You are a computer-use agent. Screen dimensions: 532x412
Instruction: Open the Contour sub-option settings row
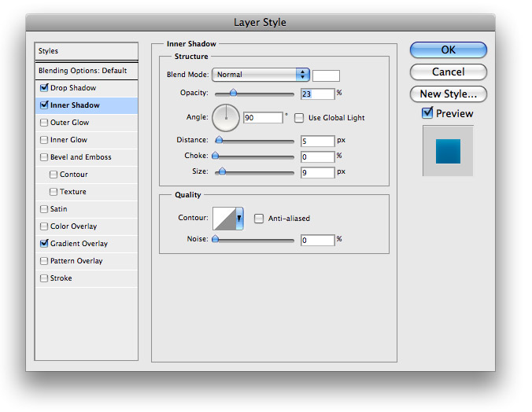pos(87,175)
